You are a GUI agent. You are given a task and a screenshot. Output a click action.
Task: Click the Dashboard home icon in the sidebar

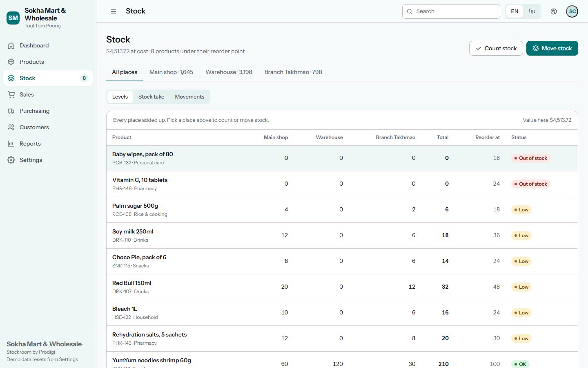[x=11, y=45]
